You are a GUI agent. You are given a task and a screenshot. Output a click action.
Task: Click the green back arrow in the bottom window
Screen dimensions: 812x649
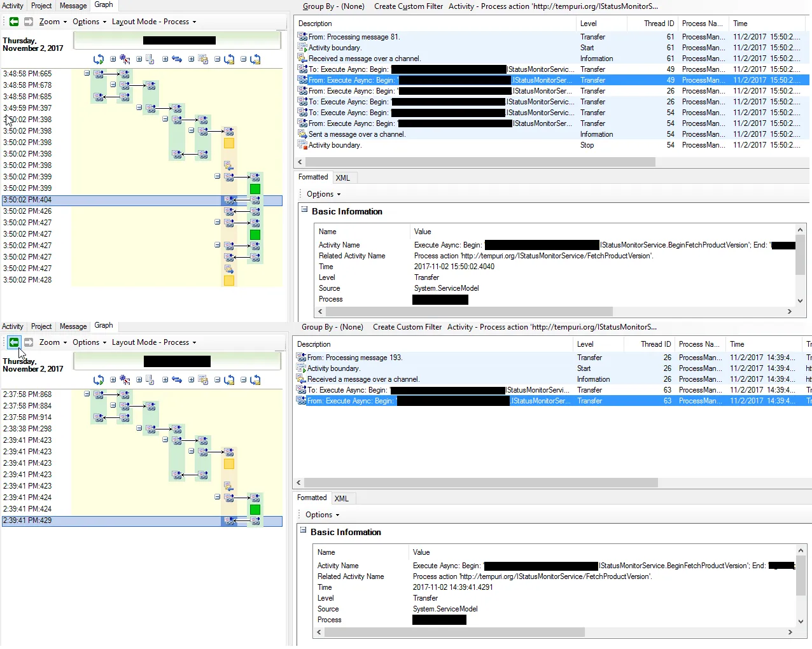13,342
